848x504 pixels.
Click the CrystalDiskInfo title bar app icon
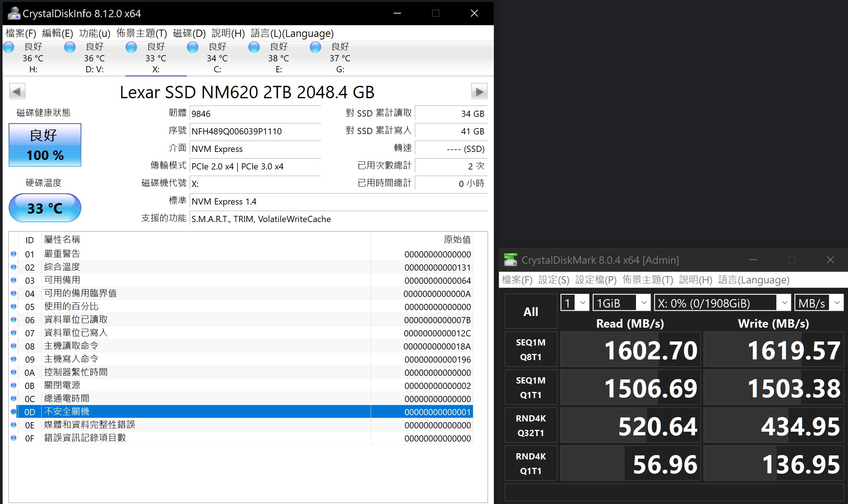click(14, 13)
